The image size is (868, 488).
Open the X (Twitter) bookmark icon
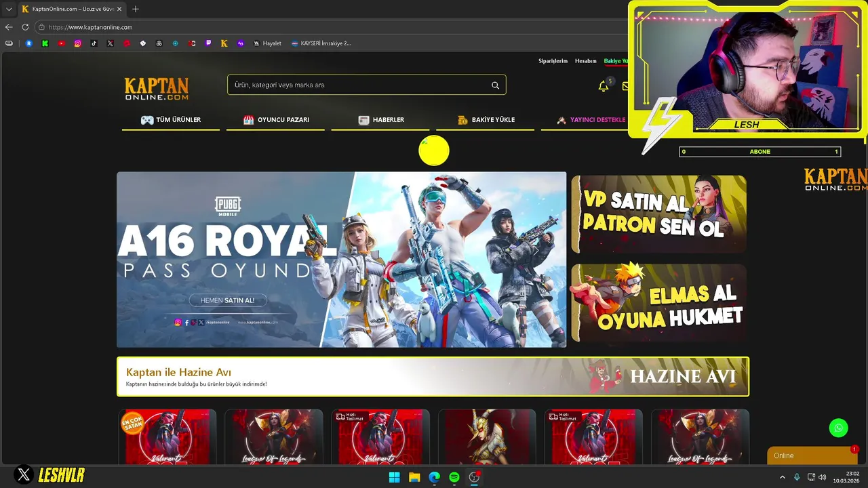[111, 43]
